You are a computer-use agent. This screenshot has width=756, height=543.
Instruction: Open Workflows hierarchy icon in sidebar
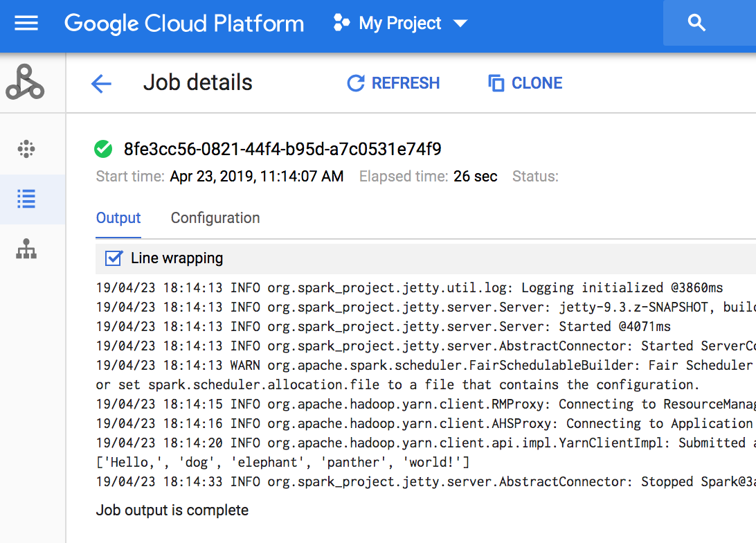point(26,249)
